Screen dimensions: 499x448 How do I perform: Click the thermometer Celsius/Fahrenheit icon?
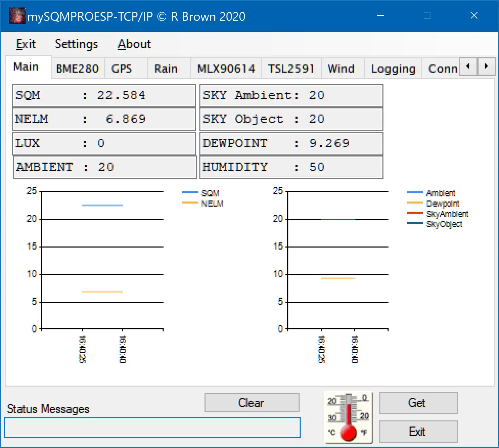(348, 418)
